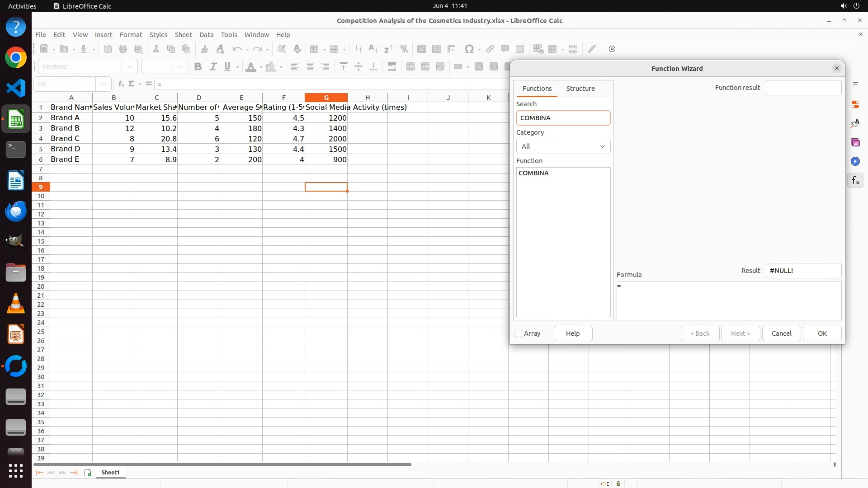
Task: Launch Thunderbird from the dock
Action: (x=16, y=211)
